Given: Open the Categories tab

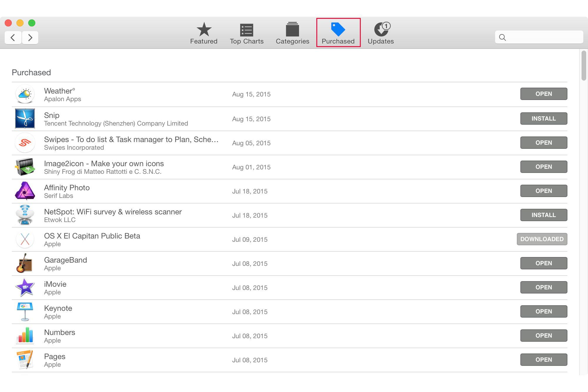Looking at the screenshot, I should coord(292,33).
